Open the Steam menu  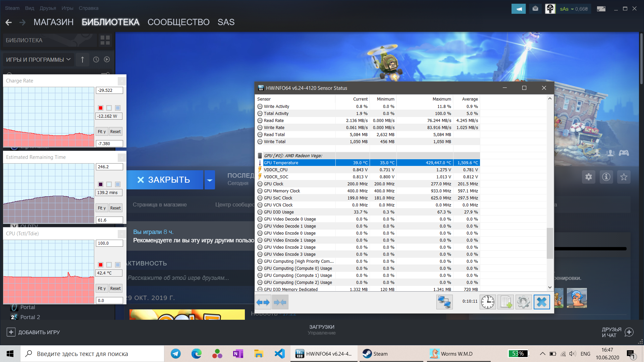coord(12,8)
